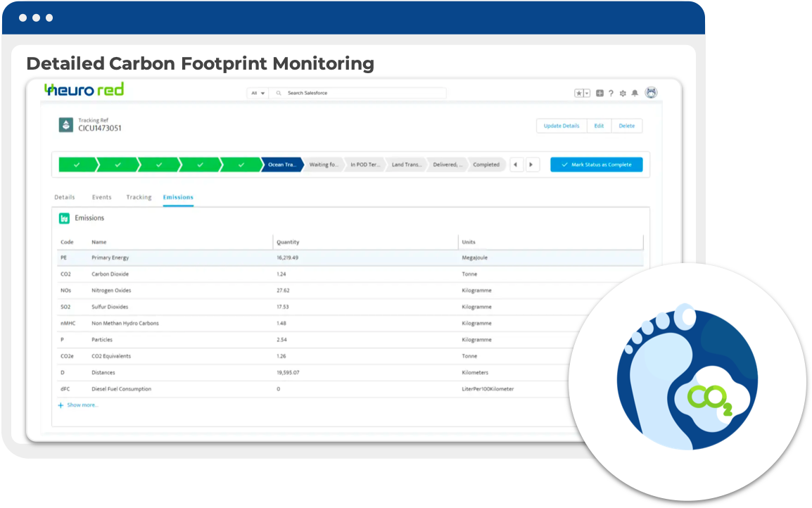The image size is (812, 508).
Task: Click the Particles row name
Action: tap(102, 341)
